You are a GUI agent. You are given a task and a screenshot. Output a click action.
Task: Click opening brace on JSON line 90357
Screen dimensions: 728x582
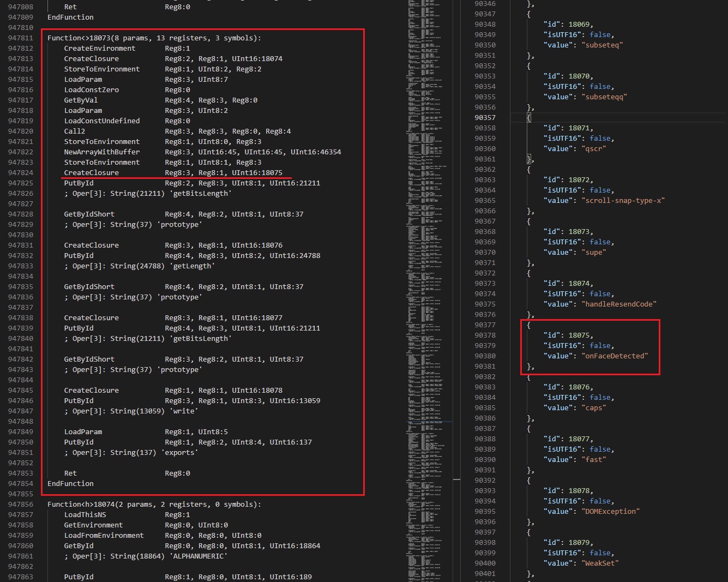pos(529,118)
